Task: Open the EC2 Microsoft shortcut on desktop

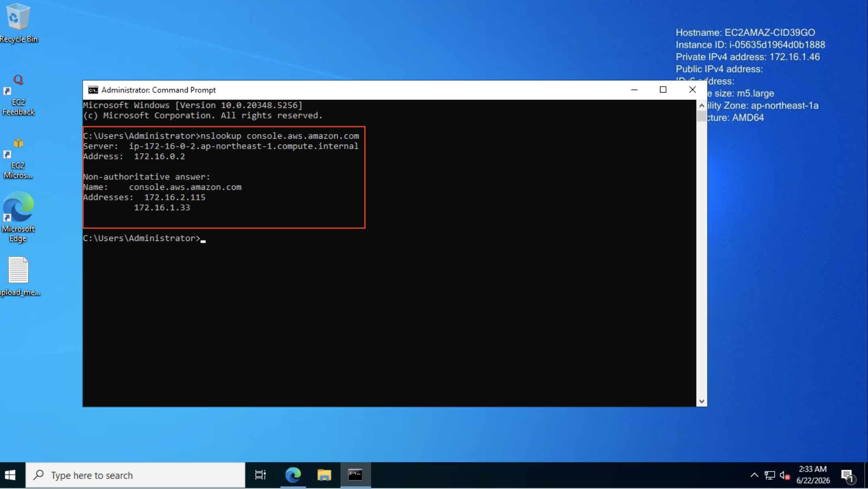Action: pos(18,159)
